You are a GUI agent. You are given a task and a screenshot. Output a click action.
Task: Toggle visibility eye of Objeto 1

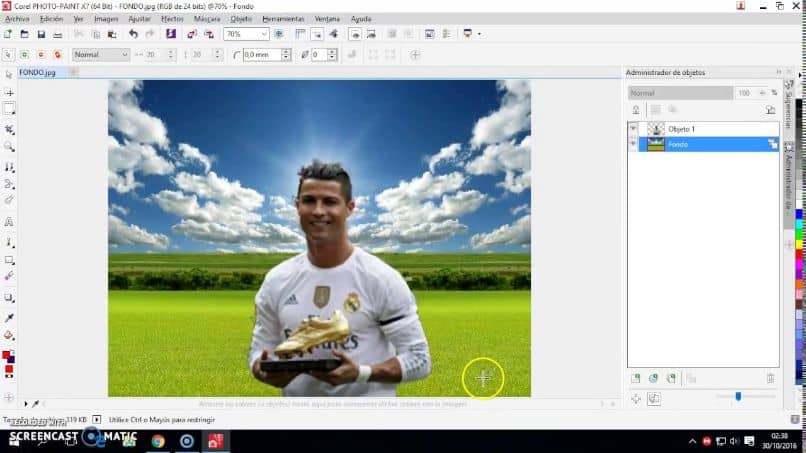(x=633, y=129)
